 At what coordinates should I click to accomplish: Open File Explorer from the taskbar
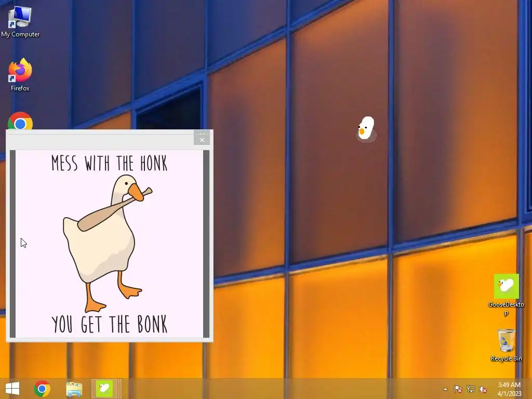click(74, 389)
